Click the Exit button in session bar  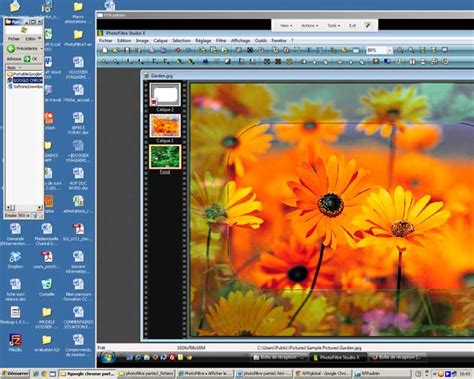pyautogui.click(x=352, y=25)
